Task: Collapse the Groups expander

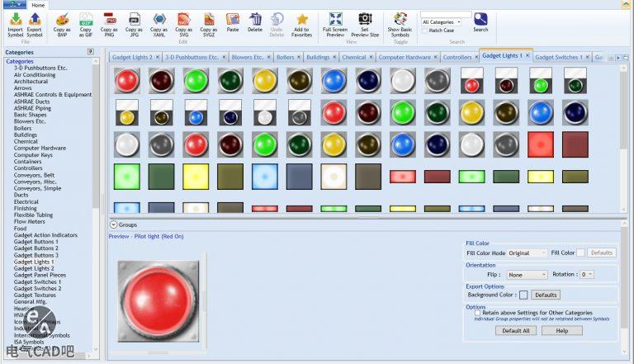Action: pyautogui.click(x=114, y=225)
